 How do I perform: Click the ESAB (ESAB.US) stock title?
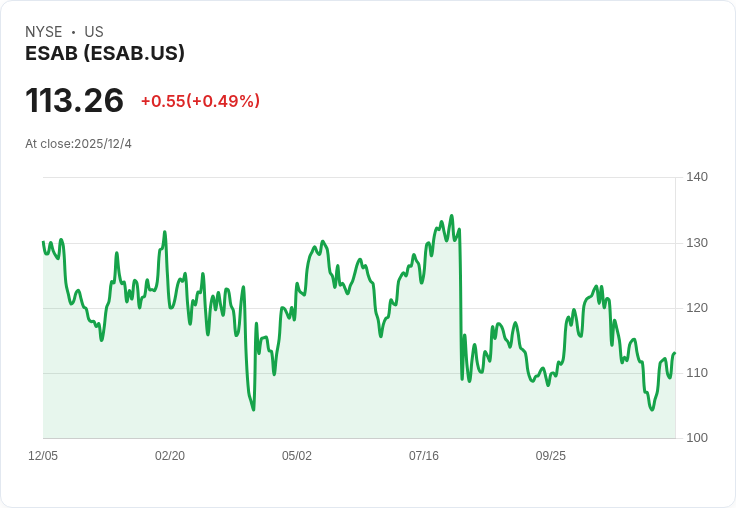coord(105,54)
